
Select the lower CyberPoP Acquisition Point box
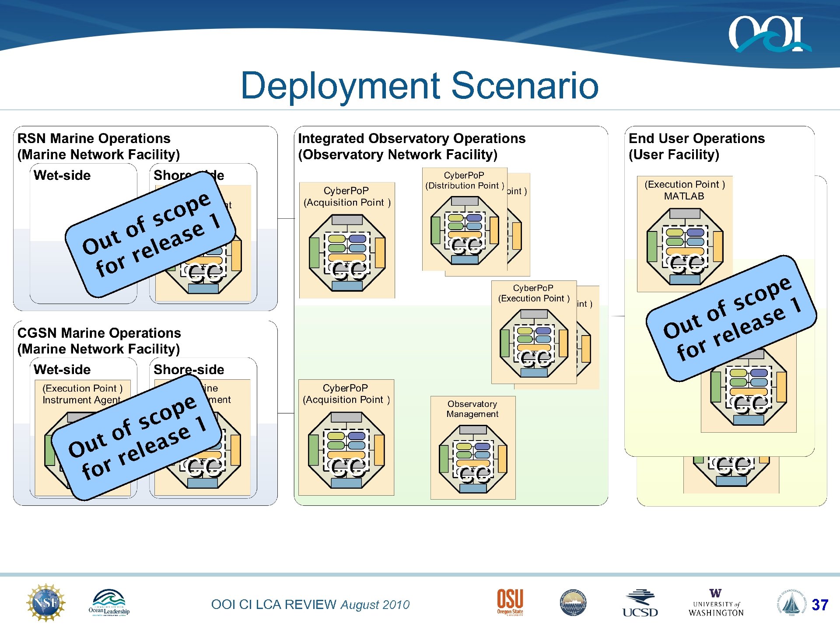(346, 437)
